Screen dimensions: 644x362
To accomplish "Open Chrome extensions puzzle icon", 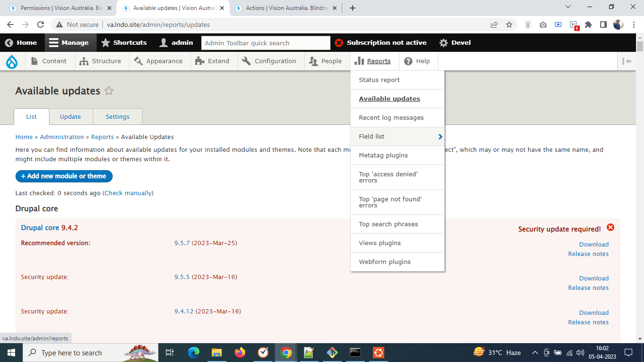I will click(588, 25).
